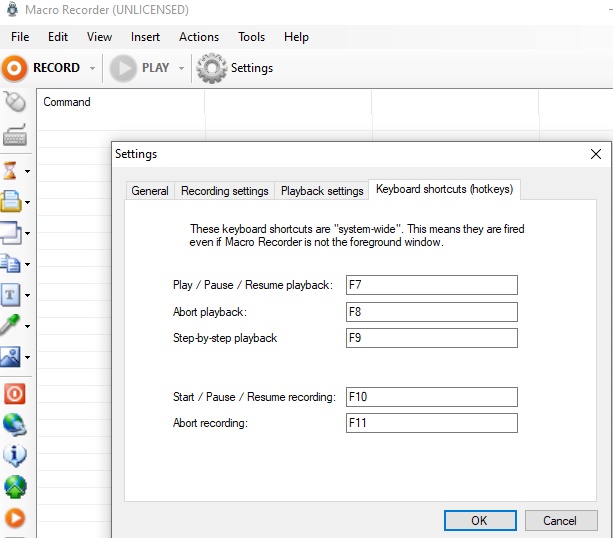Image resolution: width=613 pixels, height=538 pixels.
Task: Expand the window icon dropdown arrow
Action: tap(27, 233)
